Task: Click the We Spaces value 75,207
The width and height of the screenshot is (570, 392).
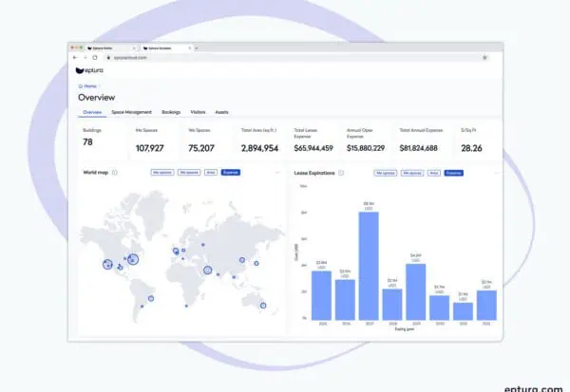Action: click(x=201, y=148)
